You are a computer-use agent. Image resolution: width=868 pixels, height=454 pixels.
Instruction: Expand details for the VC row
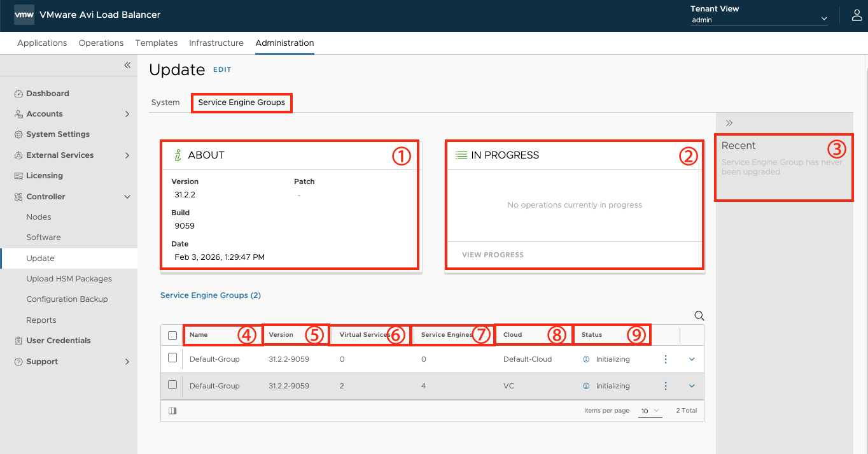point(692,386)
